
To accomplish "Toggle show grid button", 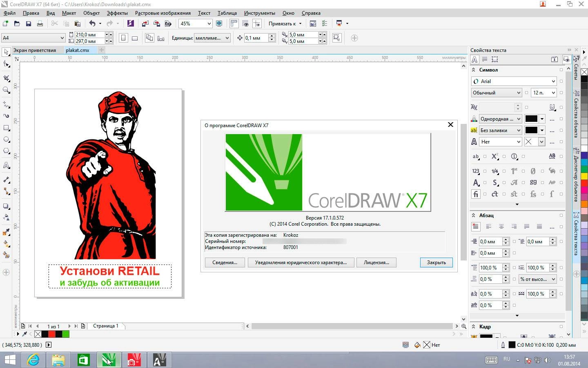I will click(x=245, y=24).
